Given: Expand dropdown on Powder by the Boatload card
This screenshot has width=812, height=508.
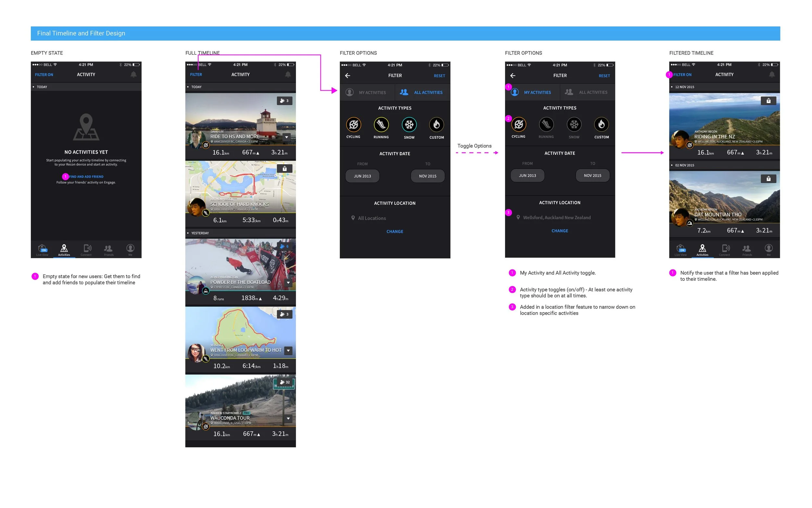Looking at the screenshot, I should [x=288, y=283].
